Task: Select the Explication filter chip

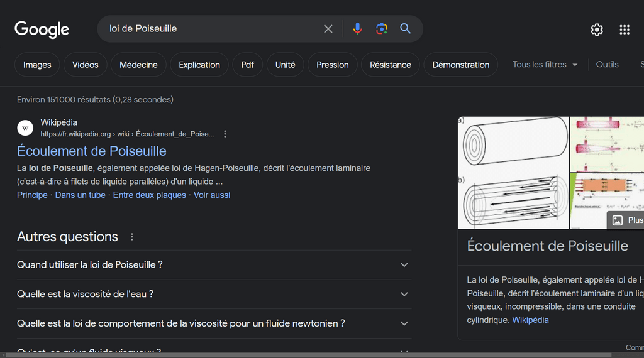Action: coord(199,65)
